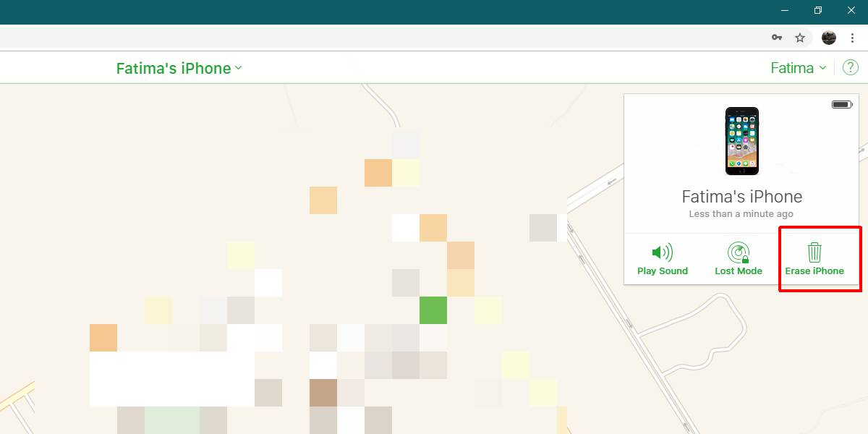Open the help question mark icon

(x=850, y=68)
